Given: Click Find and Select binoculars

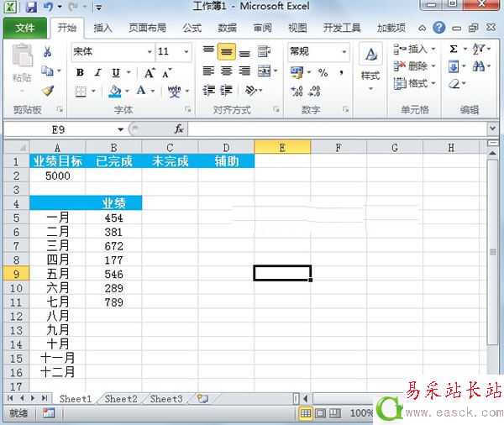Looking at the screenshot, I should coord(478,66).
